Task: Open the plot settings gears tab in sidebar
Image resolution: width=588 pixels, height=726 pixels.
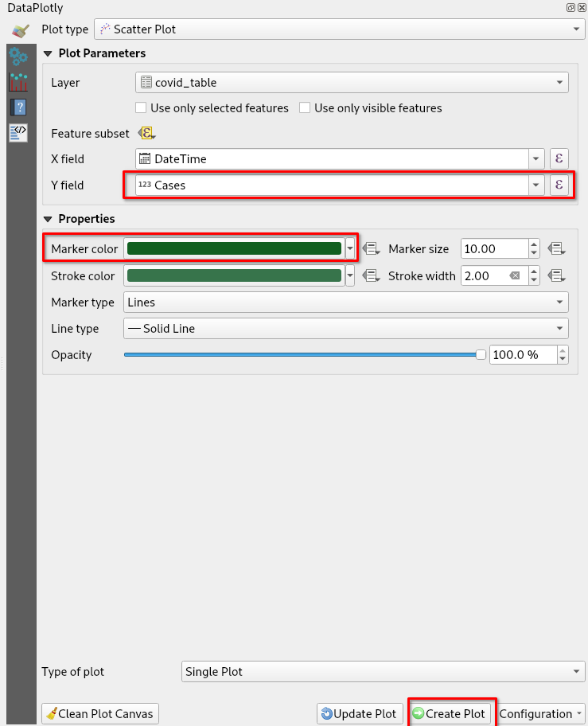Action: click(18, 57)
